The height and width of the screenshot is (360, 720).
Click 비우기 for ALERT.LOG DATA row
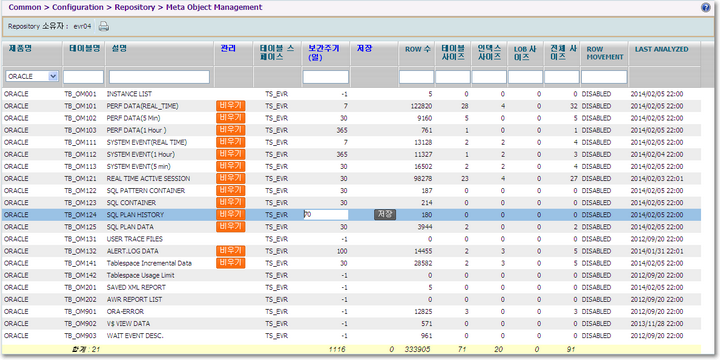coord(231,251)
